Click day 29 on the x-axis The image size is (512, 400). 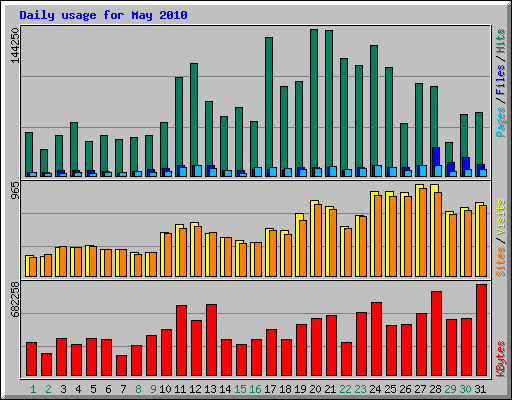(450, 389)
